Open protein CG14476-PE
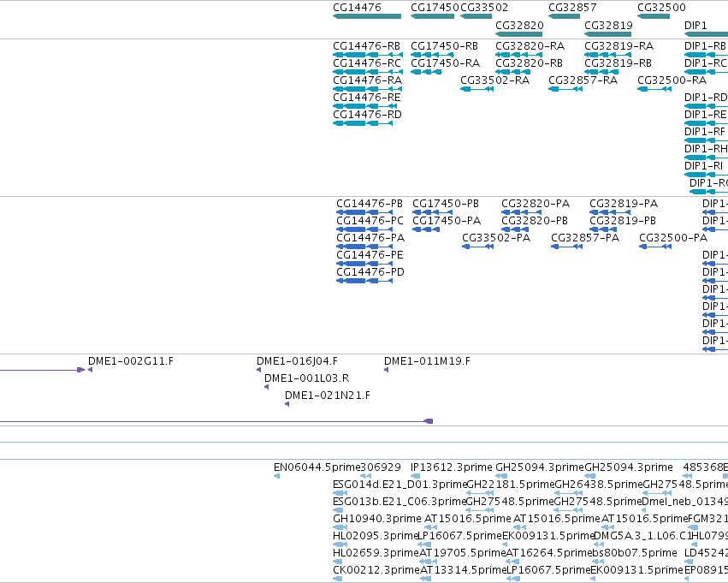This screenshot has height=583, width=728. (364, 264)
